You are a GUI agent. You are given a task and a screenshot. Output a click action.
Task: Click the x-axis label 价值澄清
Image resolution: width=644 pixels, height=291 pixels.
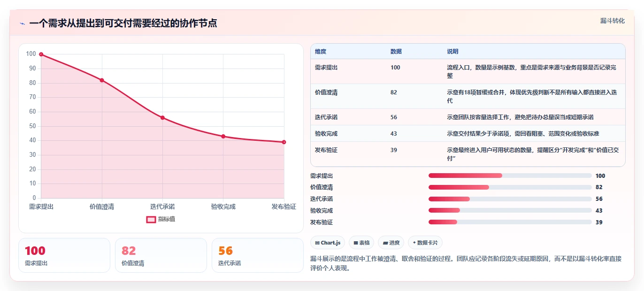point(102,207)
